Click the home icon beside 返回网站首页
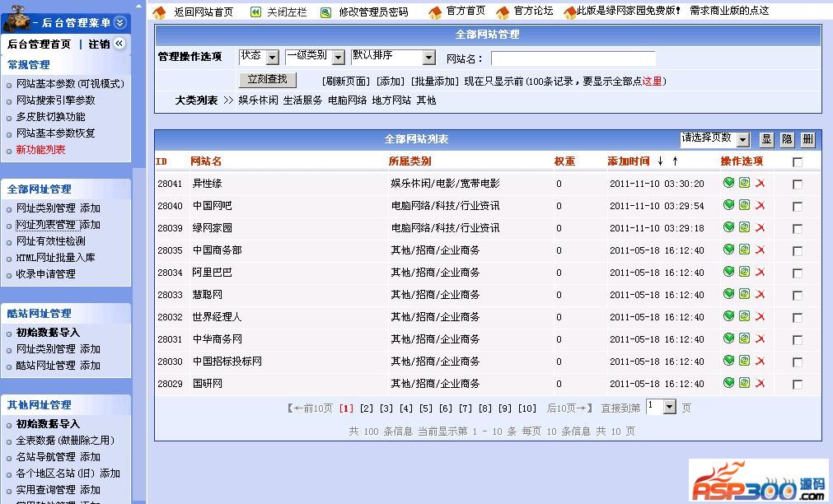833x504 pixels. (160, 12)
